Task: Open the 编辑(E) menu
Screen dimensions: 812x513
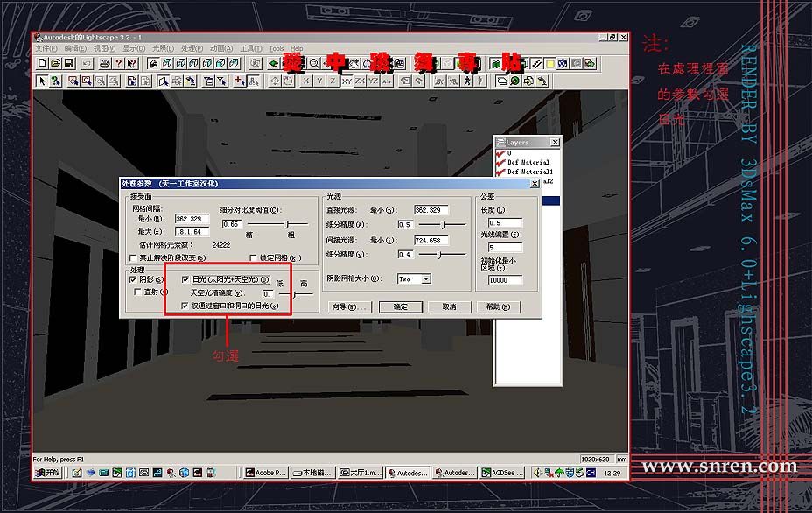Action: coord(75,48)
